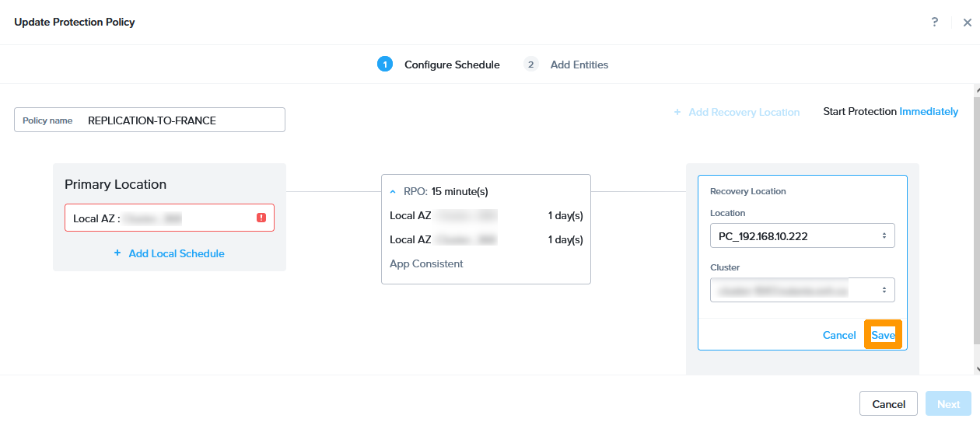Viewport: 980px width, 422px height.
Task: Collapse the RPO schedule chevron
Action: 393,192
